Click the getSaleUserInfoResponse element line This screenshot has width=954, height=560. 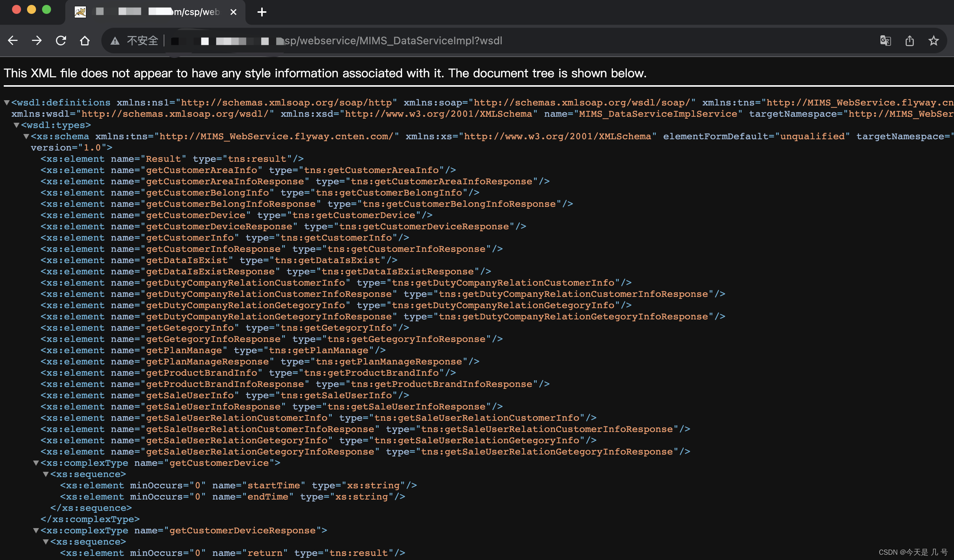pos(272,406)
